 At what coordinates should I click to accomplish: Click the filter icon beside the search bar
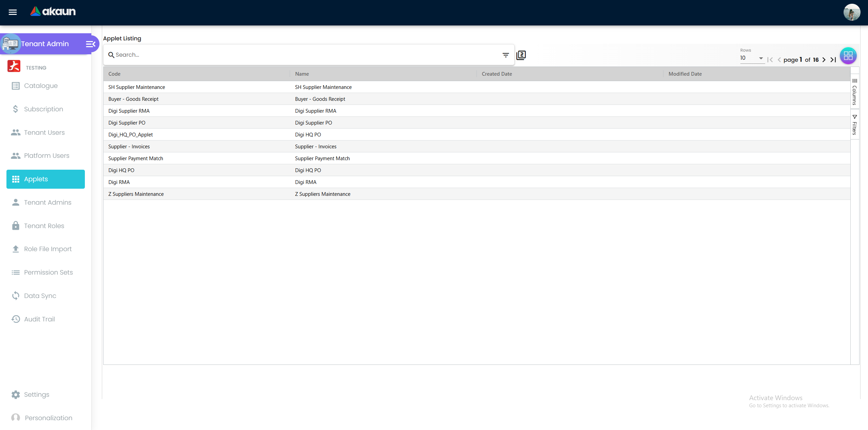point(506,55)
